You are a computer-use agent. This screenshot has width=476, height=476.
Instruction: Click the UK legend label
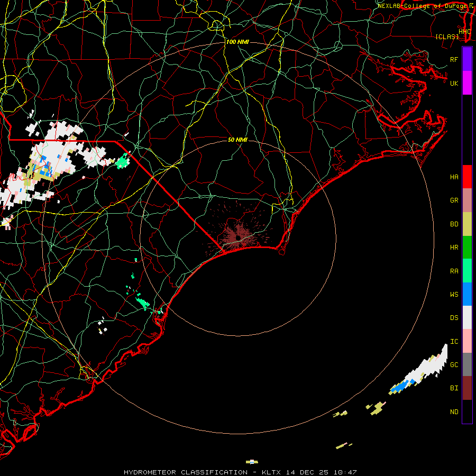(x=454, y=83)
